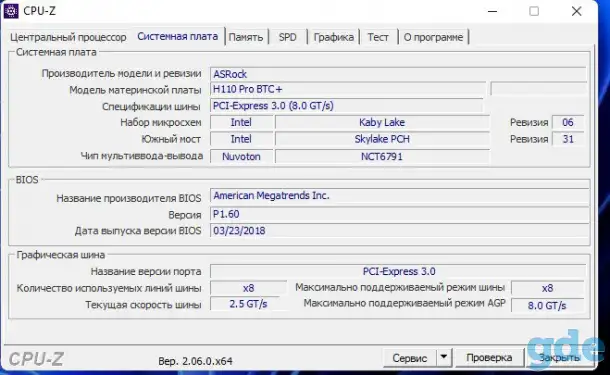Image resolution: width=610 pixels, height=375 pixels.
Task: Click the version text Вер. 2.06.0.x64
Action: click(x=195, y=361)
